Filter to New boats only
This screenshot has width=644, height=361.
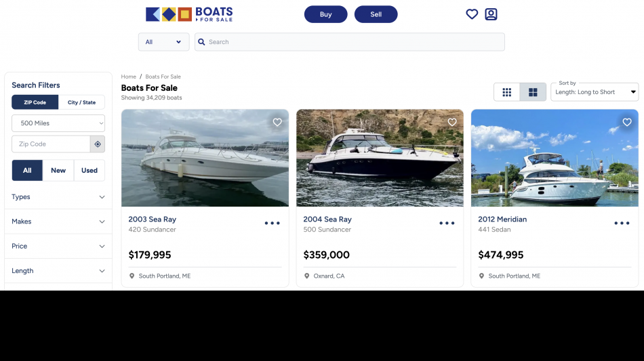[58, 171]
